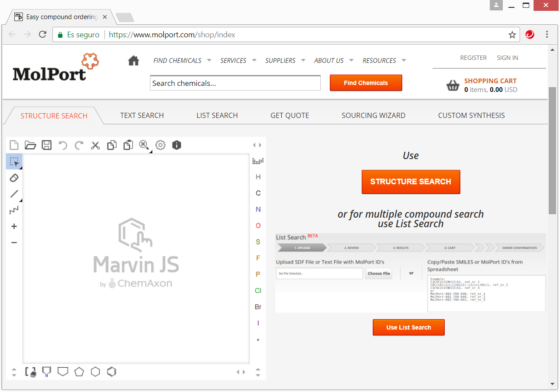The width and height of the screenshot is (560, 392).
Task: Click the left toolbar vertical scroll arrows
Action: [x=14, y=372]
